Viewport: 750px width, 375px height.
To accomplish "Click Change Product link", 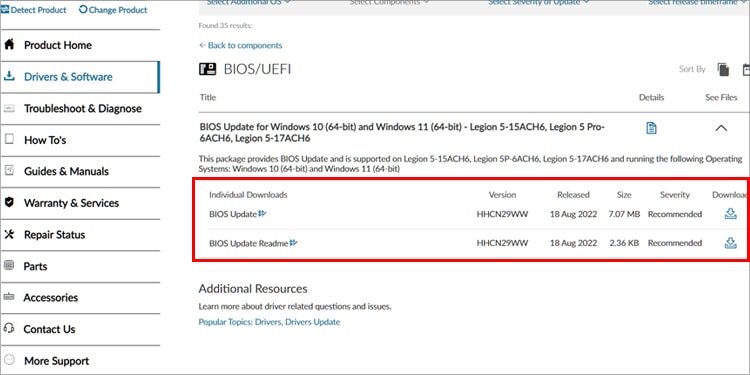I will pos(113,10).
